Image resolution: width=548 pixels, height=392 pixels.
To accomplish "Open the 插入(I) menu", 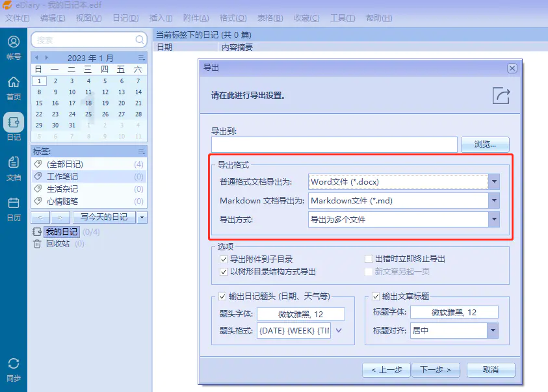I will coord(161,18).
